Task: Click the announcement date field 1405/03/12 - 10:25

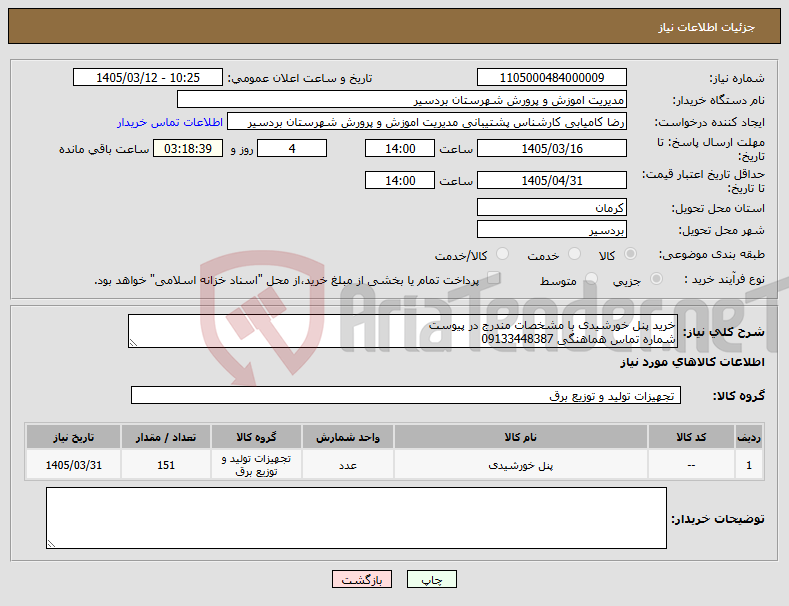Action: [x=148, y=78]
